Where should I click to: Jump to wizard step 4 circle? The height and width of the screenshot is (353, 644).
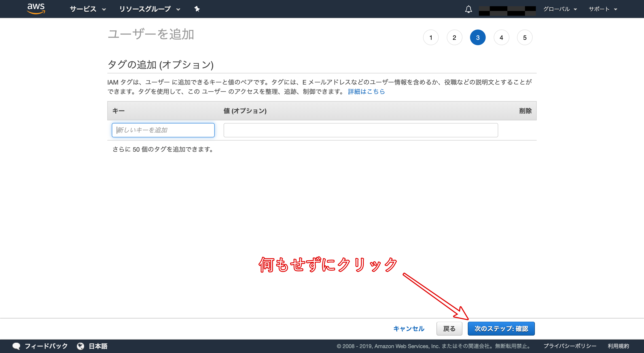click(x=501, y=38)
